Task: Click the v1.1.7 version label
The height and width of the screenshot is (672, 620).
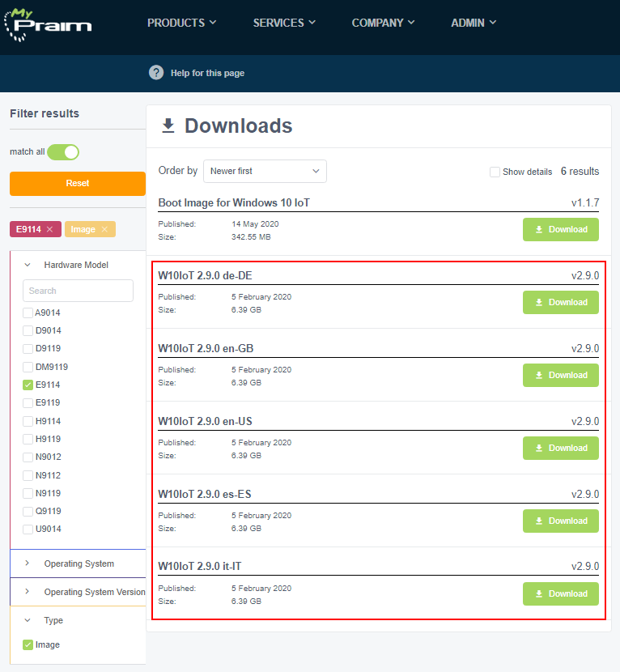Action: pos(585,202)
